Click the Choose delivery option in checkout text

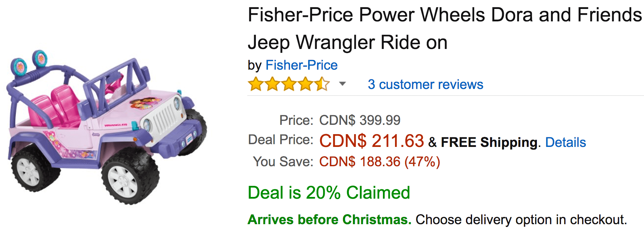[x=521, y=220]
